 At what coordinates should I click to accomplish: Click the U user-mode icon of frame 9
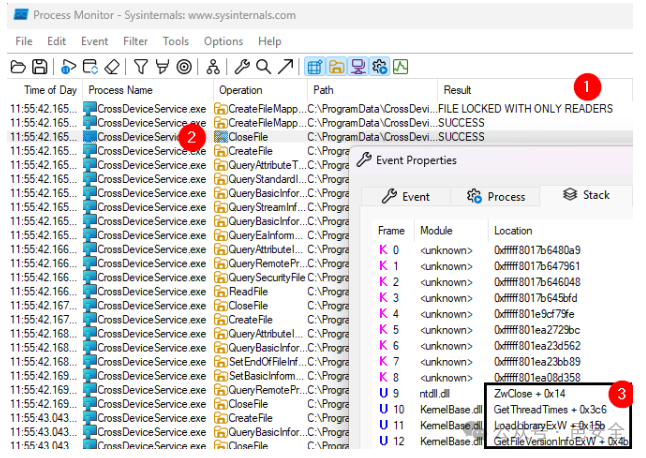coord(383,394)
